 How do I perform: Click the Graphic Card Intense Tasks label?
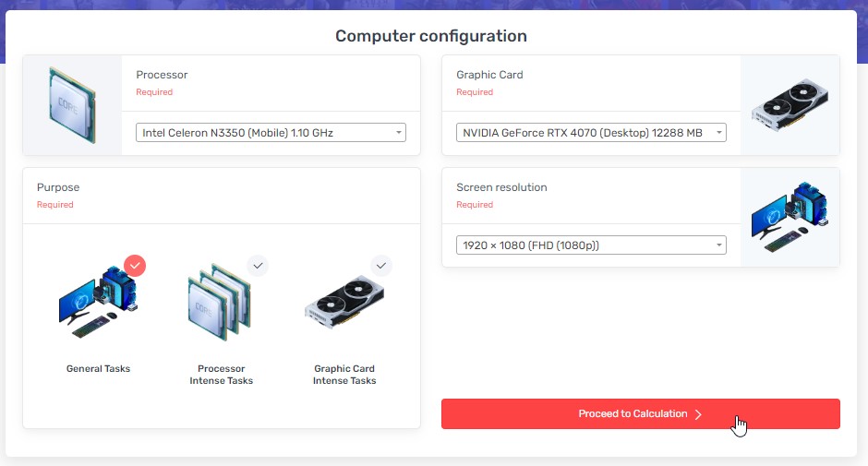pos(344,375)
